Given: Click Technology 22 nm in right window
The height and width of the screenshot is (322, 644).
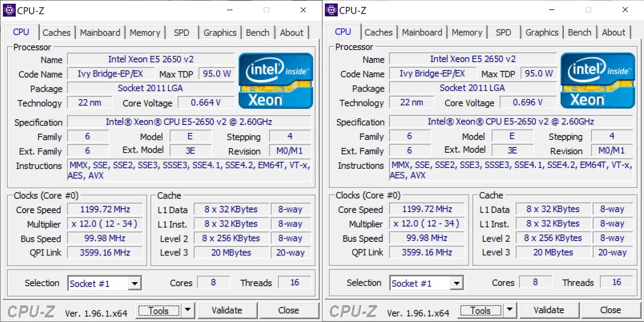Looking at the screenshot, I should tap(412, 102).
